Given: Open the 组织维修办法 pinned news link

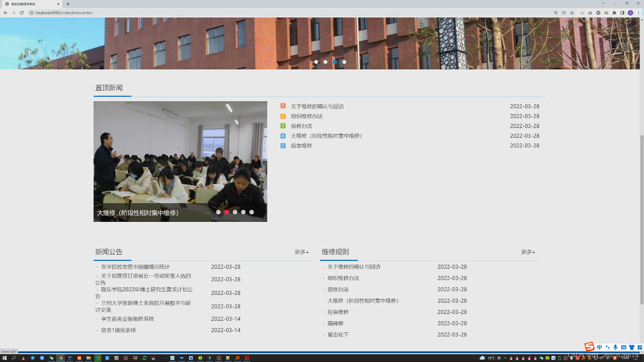Looking at the screenshot, I should 307,116.
